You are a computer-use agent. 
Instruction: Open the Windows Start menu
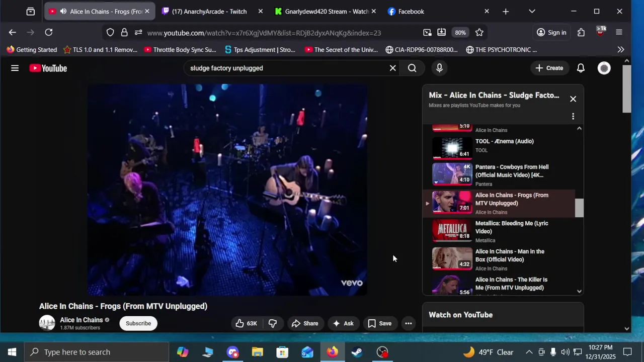[12, 352]
